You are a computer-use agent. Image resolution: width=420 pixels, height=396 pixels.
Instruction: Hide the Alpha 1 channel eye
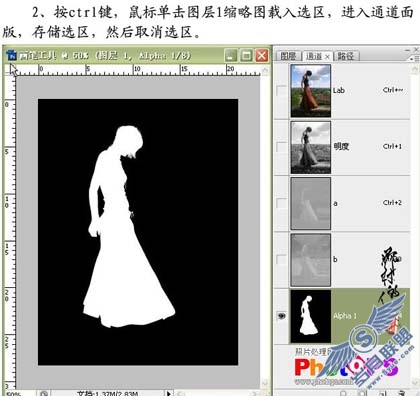pos(282,316)
